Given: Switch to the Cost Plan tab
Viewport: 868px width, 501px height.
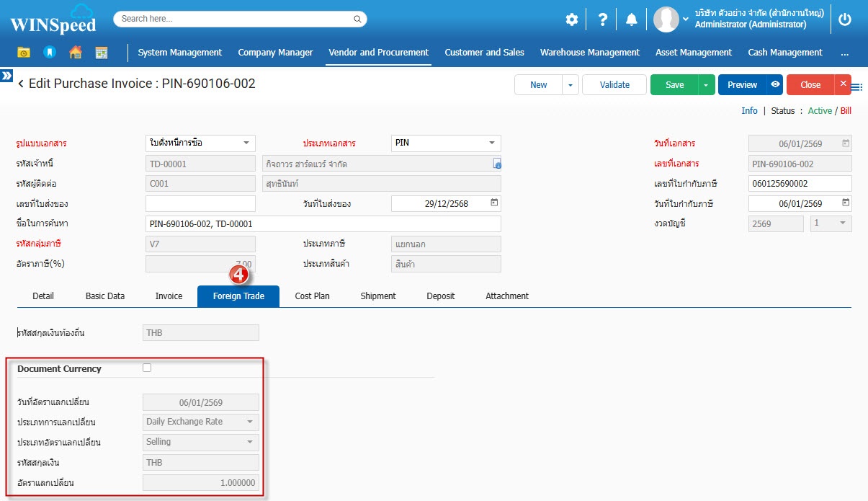Looking at the screenshot, I should (x=312, y=296).
